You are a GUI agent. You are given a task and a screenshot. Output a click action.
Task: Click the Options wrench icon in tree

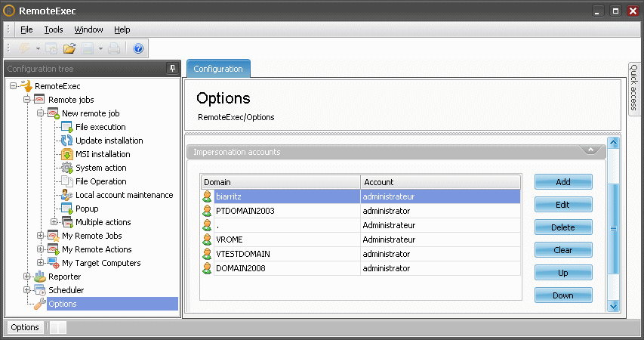point(40,304)
